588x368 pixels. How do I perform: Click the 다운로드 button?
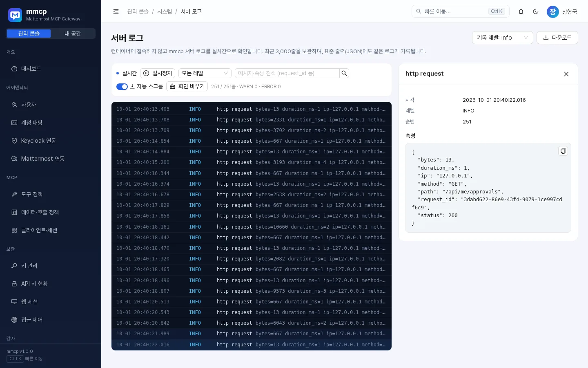[557, 38]
